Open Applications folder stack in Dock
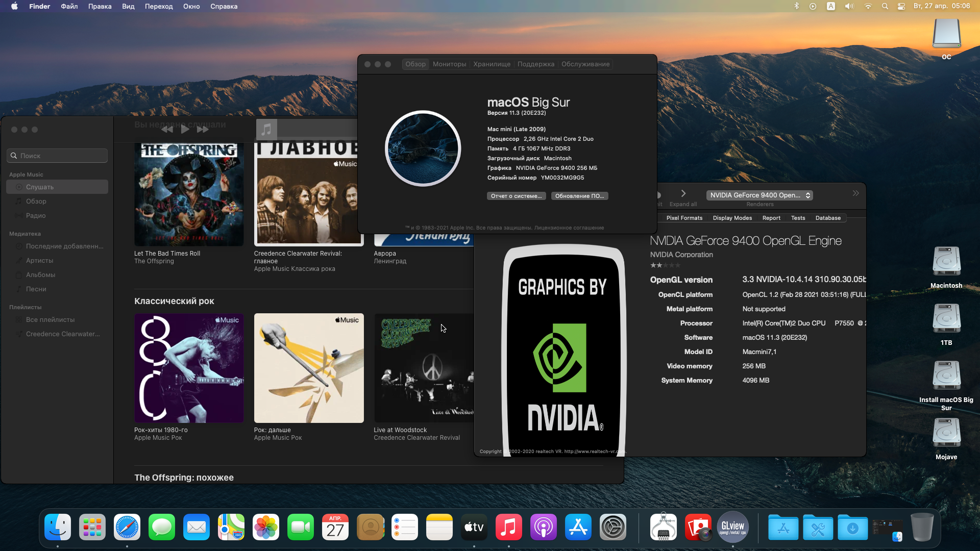 click(783, 527)
